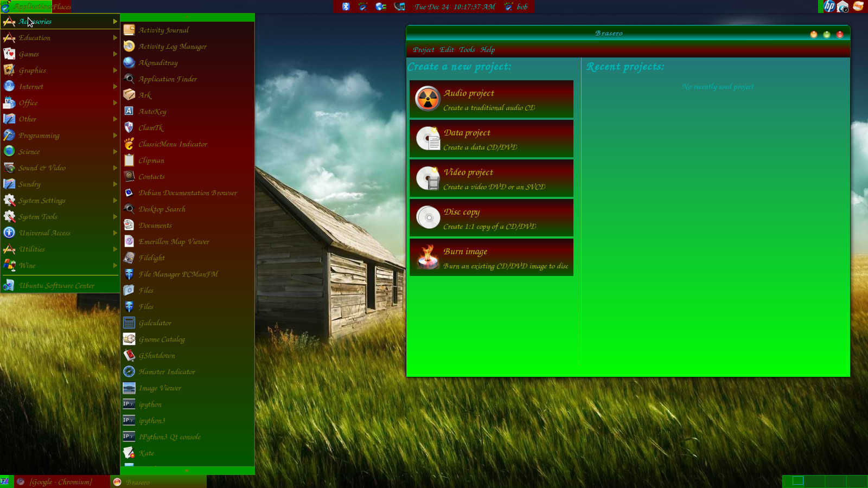This screenshot has width=868, height=488.
Task: Launch the Ark archive tool
Action: (x=187, y=95)
